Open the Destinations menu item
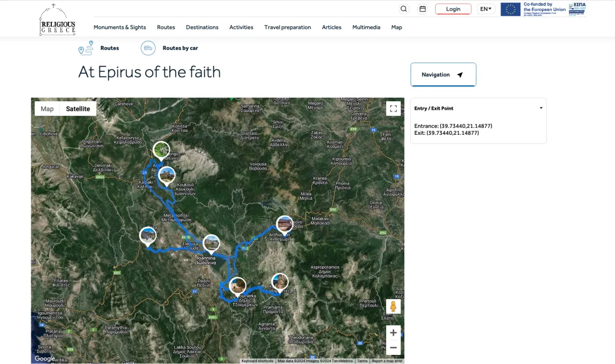Viewport: 615px width, 364px height. [202, 27]
